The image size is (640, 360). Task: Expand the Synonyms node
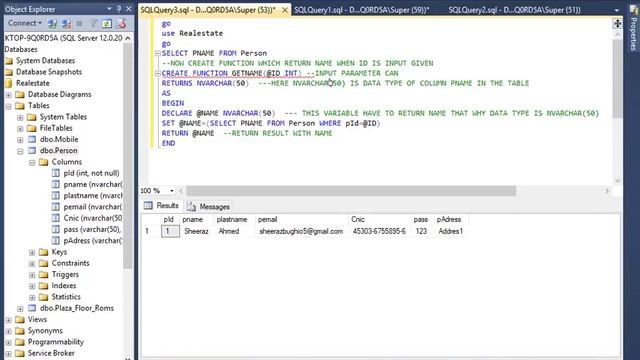9,331
